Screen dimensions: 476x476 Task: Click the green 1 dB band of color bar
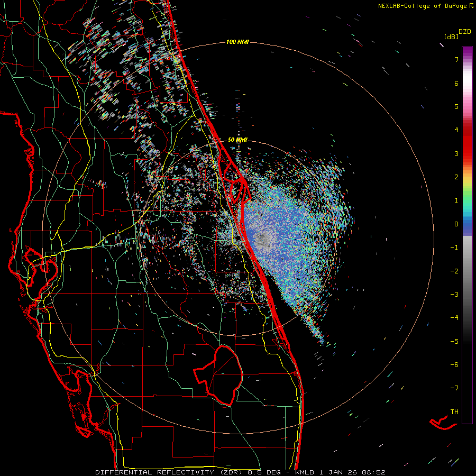(x=467, y=199)
